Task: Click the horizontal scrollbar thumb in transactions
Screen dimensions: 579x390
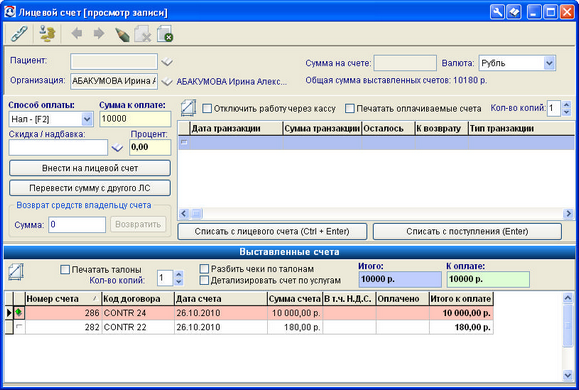Action: coord(196,213)
